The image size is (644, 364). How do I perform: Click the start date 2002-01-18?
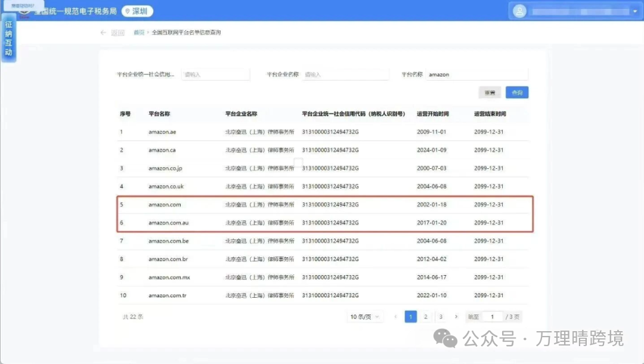tap(431, 205)
